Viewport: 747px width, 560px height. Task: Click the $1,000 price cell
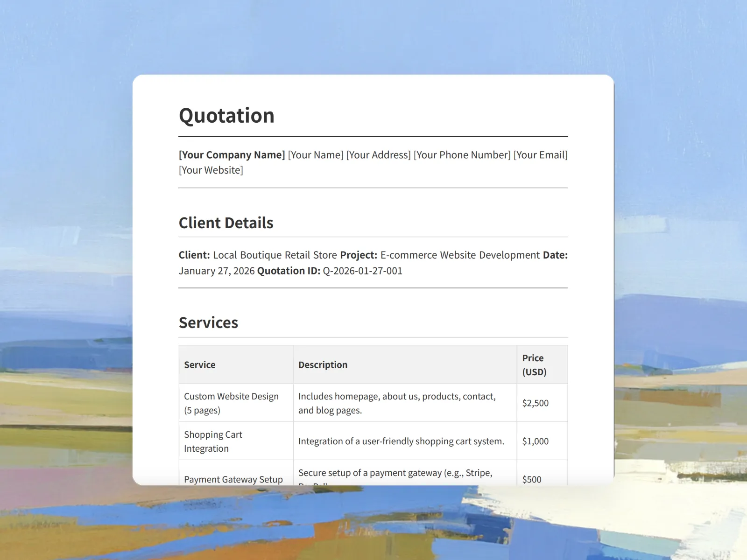pyautogui.click(x=535, y=441)
